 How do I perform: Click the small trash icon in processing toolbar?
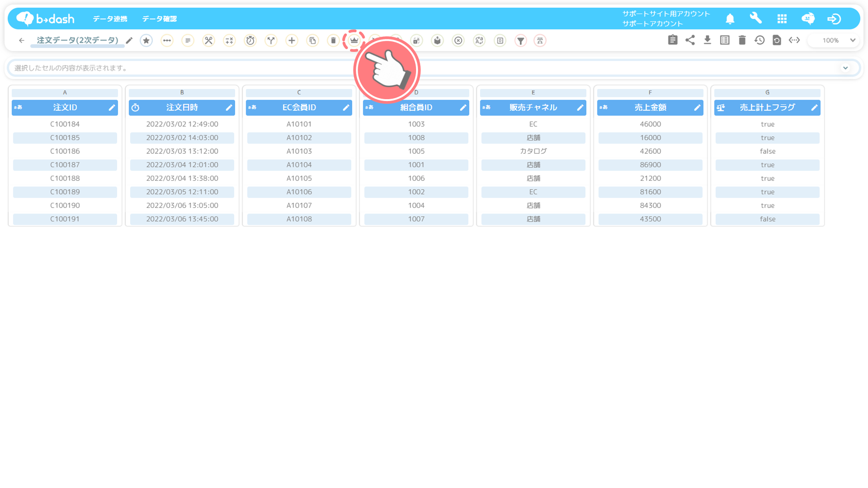333,40
